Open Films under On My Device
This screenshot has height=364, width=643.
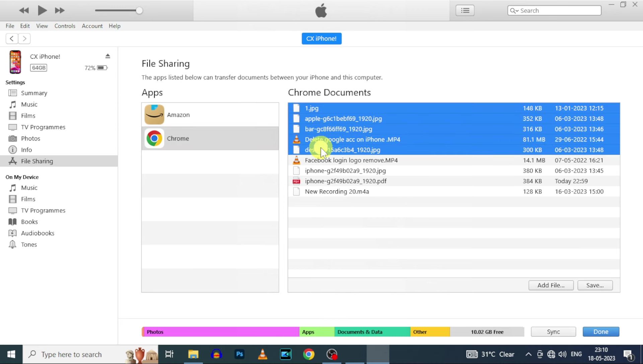(28, 199)
